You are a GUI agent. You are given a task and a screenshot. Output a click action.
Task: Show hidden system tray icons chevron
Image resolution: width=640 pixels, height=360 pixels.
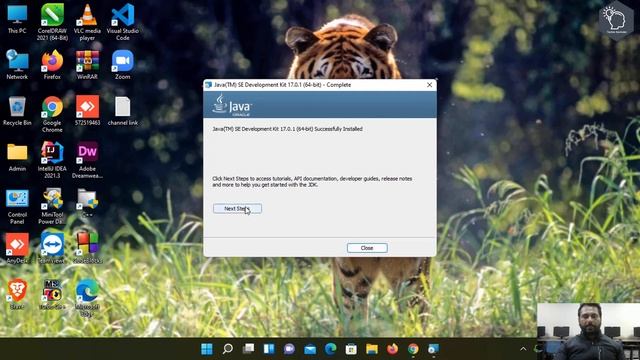point(523,349)
